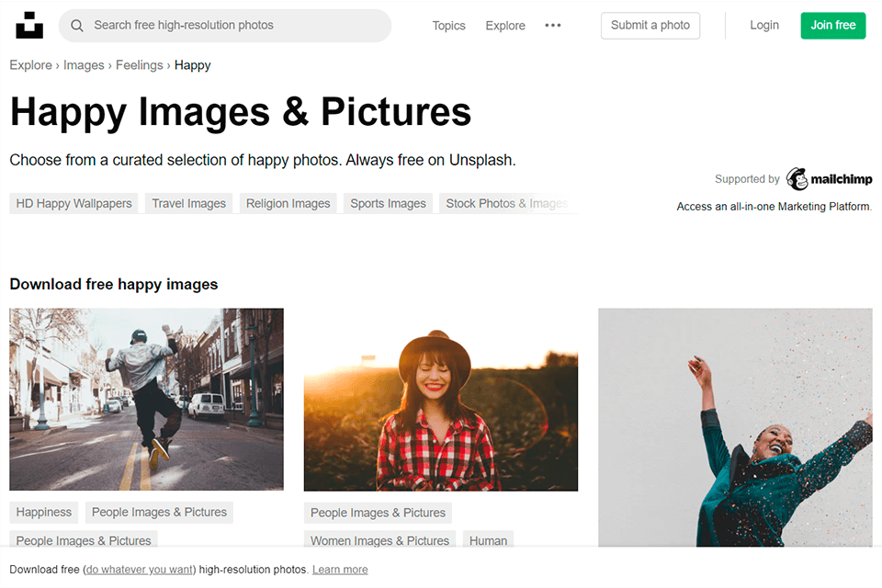This screenshot has height=588, width=882.
Task: Follow the Learn more link
Action: [x=340, y=569]
